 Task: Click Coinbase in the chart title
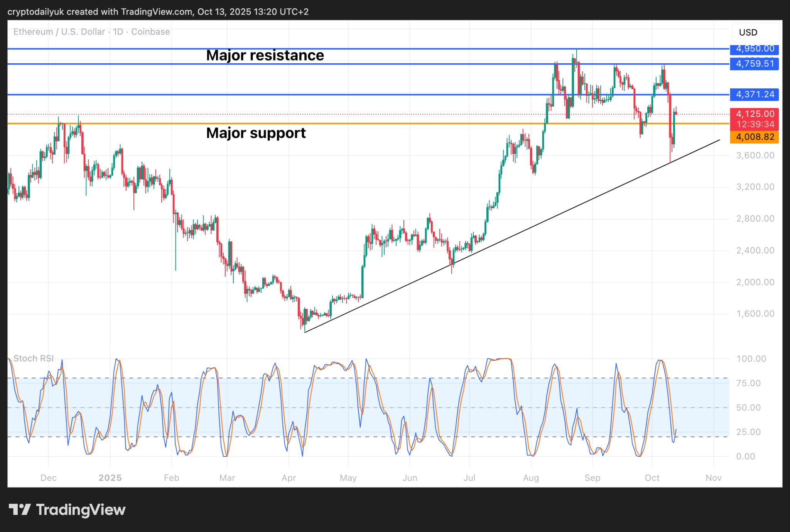[150, 32]
